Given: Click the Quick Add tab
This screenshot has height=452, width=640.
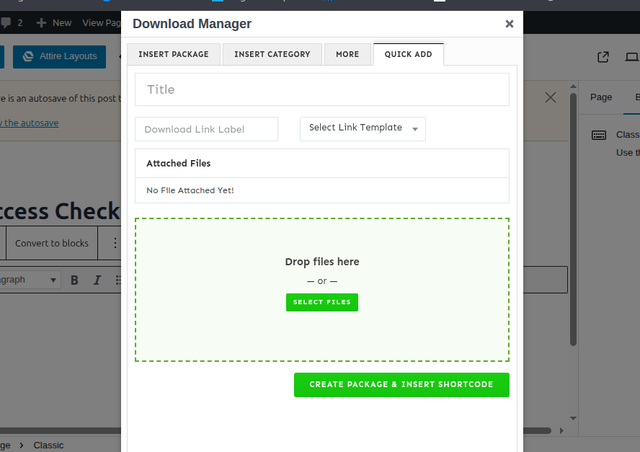Looking at the screenshot, I should pos(408,54).
